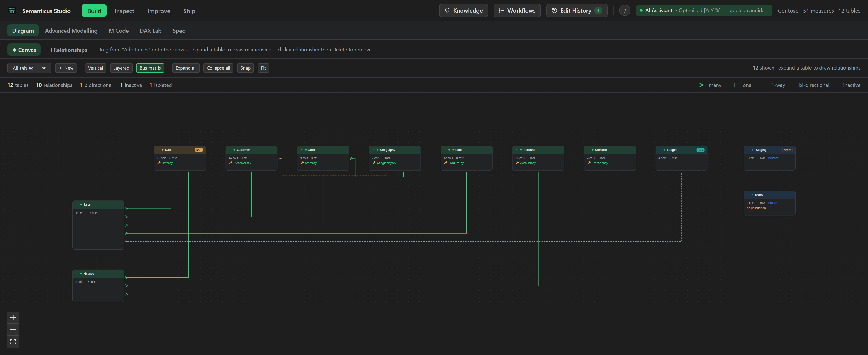
Task: Switch to the Inspect tab
Action: pos(124,11)
